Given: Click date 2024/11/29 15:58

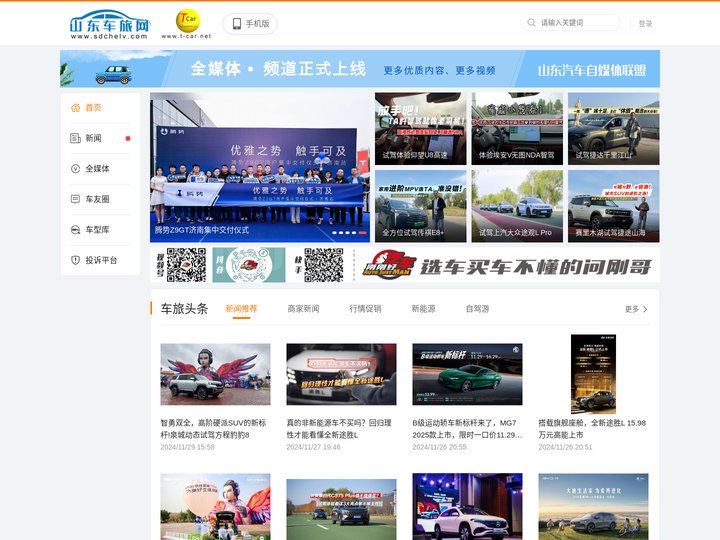Looking at the screenshot, I should [187, 447].
